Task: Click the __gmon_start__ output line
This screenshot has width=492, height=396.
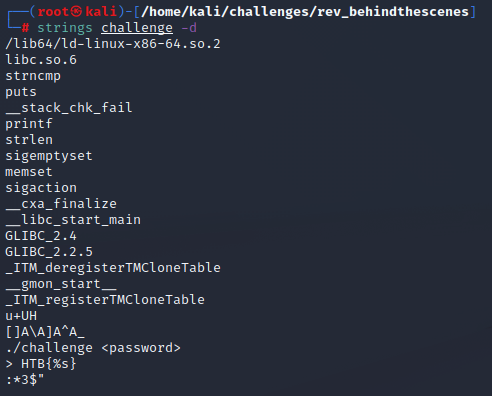Action: [61, 284]
